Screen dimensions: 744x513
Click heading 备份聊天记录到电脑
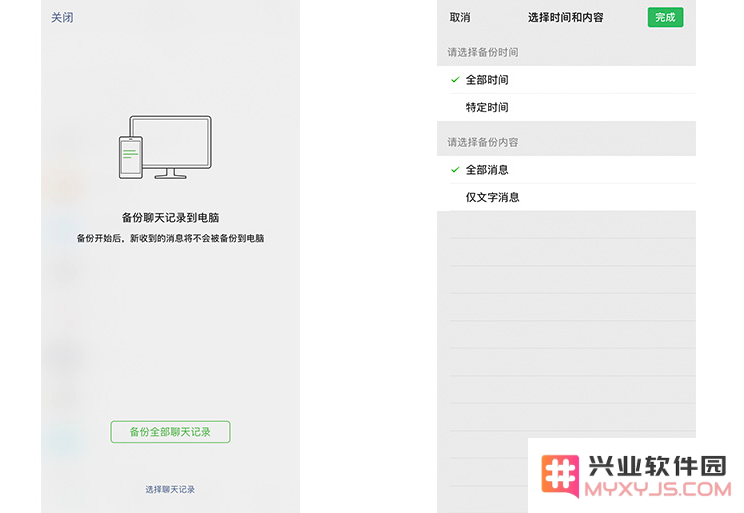coord(170,218)
